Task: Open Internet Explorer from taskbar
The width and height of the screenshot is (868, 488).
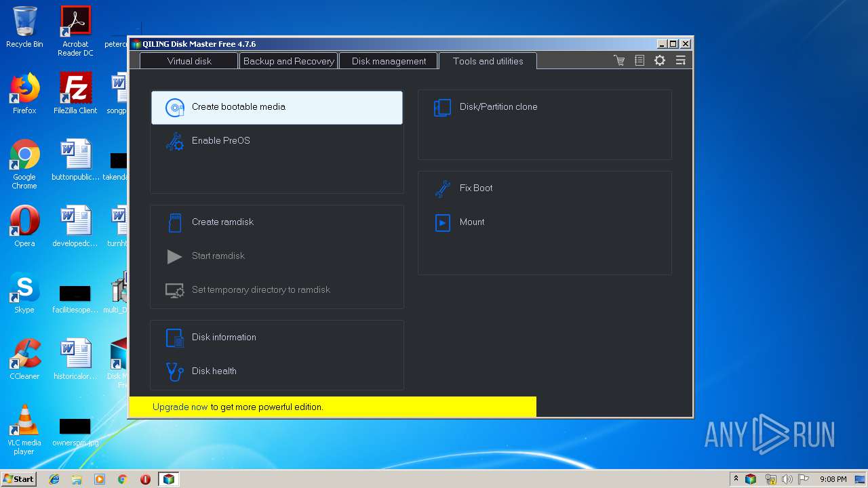Action: point(54,479)
